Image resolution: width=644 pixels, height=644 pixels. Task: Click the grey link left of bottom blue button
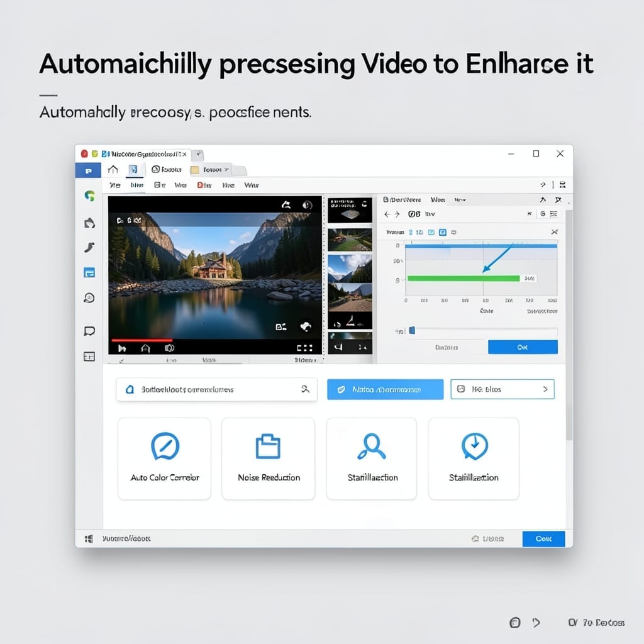point(487,539)
